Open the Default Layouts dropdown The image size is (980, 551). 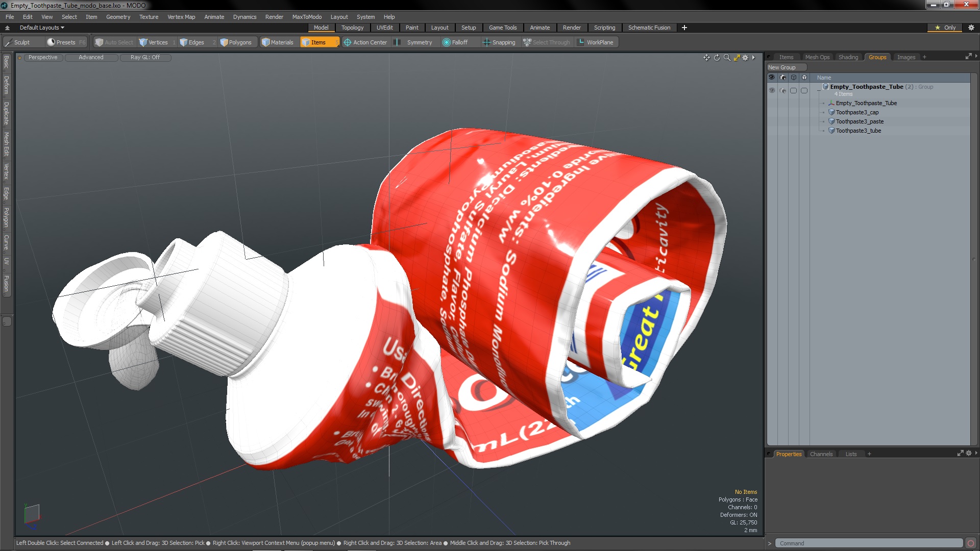[x=42, y=28]
